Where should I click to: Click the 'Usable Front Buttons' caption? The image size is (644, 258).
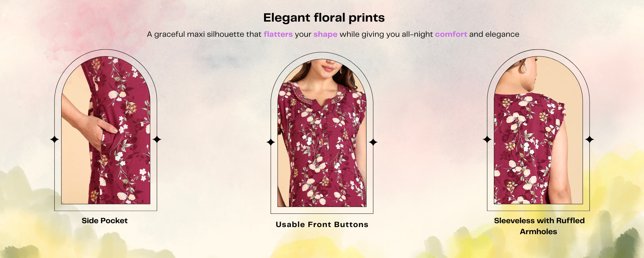tap(322, 224)
